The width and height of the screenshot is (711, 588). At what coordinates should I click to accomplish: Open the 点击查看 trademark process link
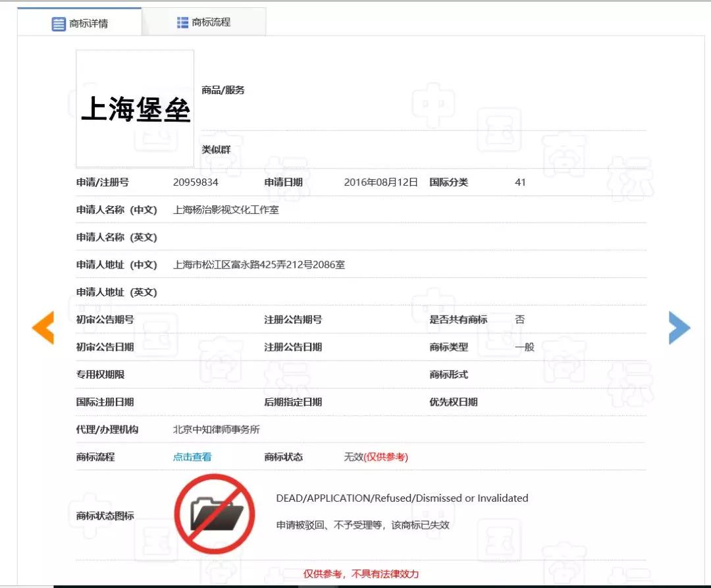[192, 457]
